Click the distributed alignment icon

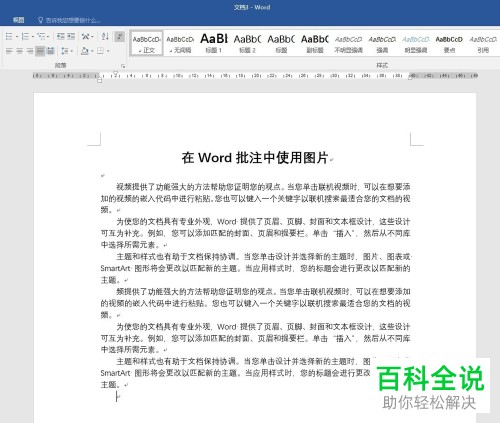51,51
